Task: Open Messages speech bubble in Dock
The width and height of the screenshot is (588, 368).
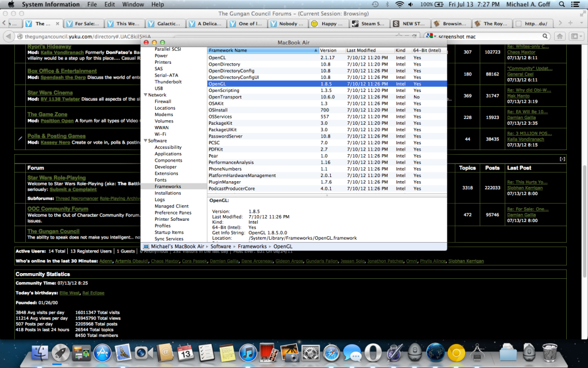Action: point(353,354)
